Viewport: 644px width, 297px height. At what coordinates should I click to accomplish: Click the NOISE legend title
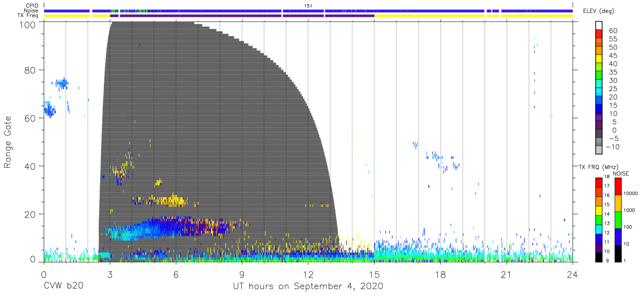(620, 173)
